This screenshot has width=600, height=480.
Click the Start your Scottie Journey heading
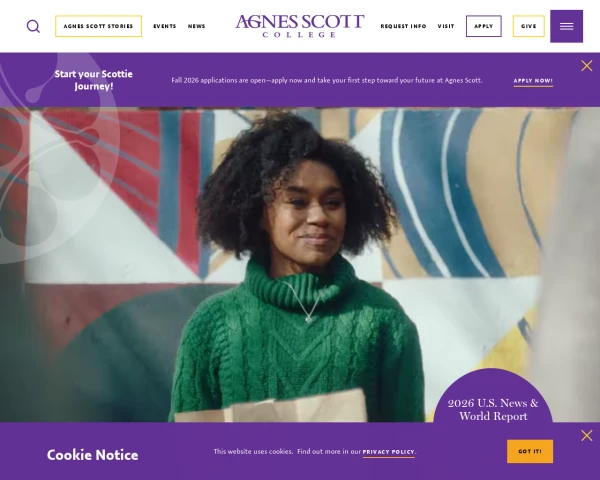tap(94, 80)
